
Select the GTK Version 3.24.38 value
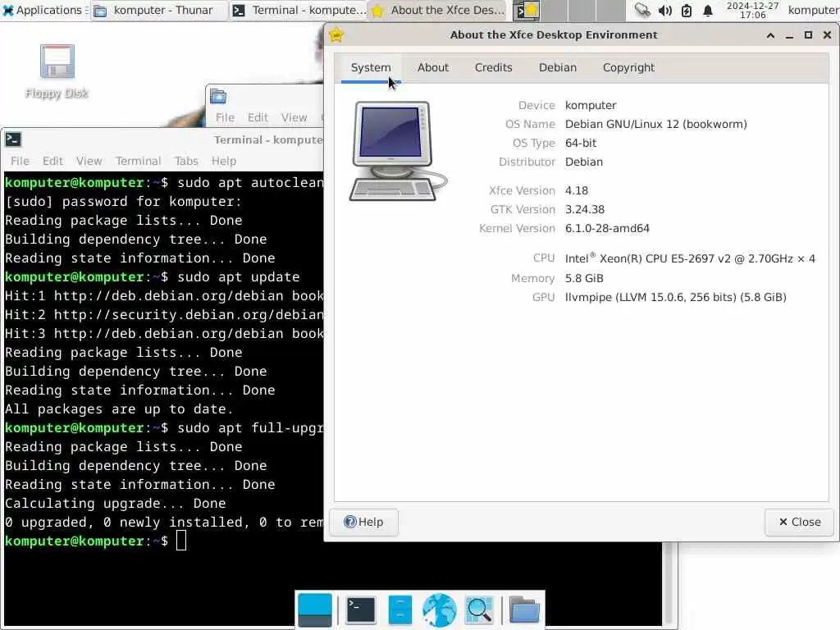pos(584,209)
